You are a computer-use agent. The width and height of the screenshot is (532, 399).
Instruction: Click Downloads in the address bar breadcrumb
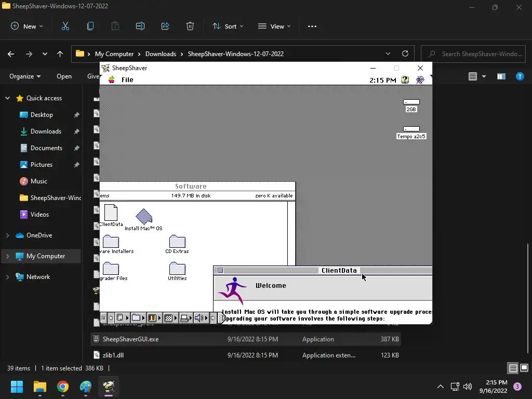161,54
